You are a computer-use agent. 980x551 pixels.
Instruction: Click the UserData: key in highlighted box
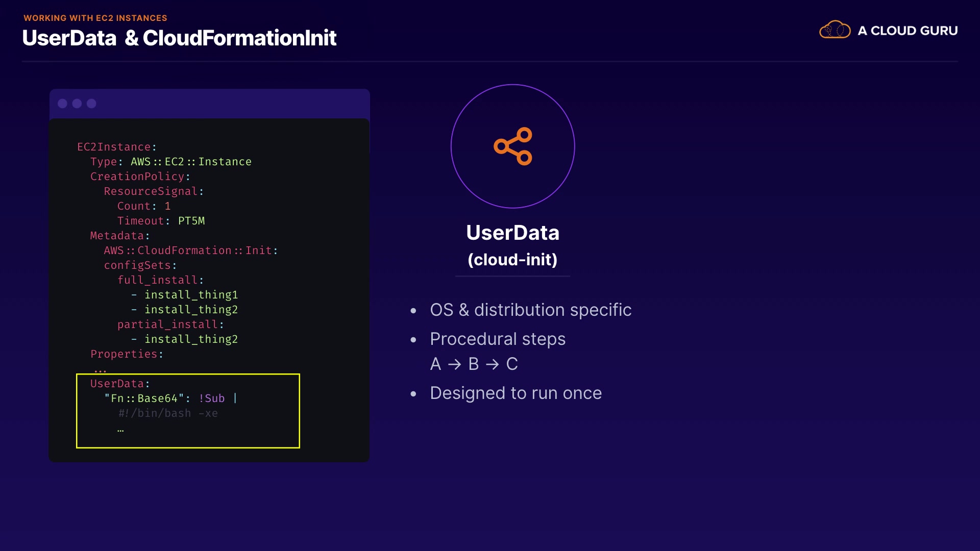(120, 384)
